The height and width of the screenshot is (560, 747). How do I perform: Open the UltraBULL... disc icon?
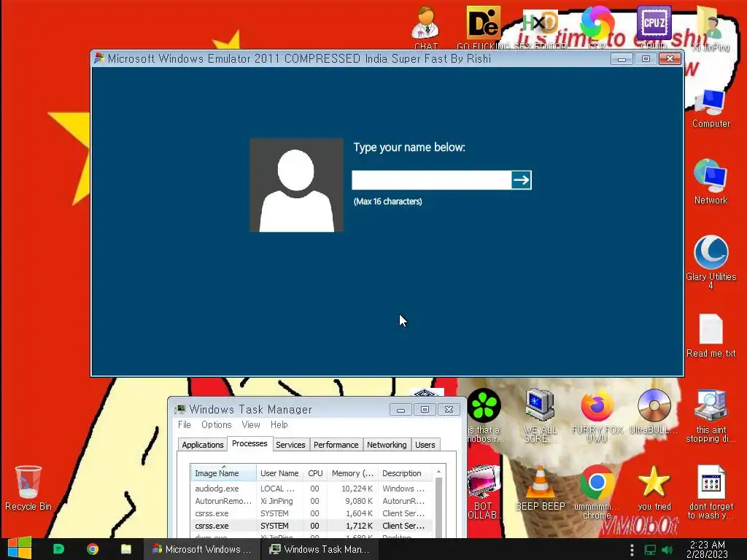pyautogui.click(x=654, y=411)
